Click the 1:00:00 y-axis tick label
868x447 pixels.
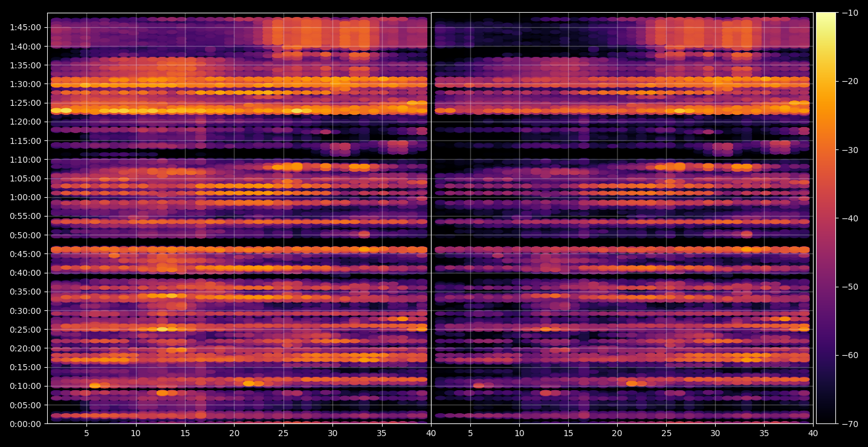tap(26, 197)
